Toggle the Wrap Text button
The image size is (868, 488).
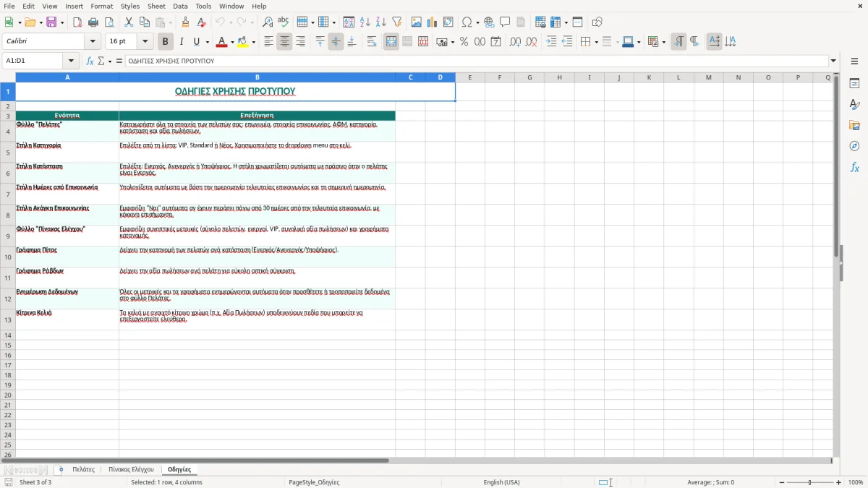pos(372,42)
